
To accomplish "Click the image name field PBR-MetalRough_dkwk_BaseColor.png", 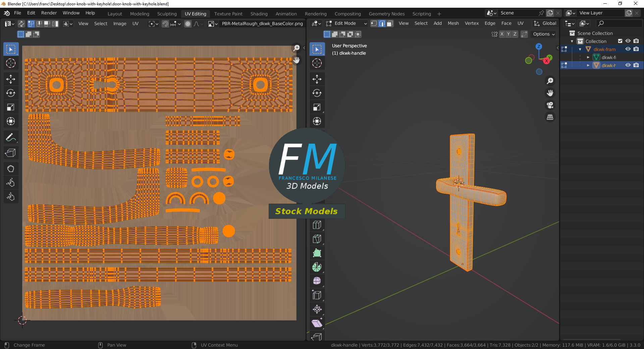I will coord(262,24).
